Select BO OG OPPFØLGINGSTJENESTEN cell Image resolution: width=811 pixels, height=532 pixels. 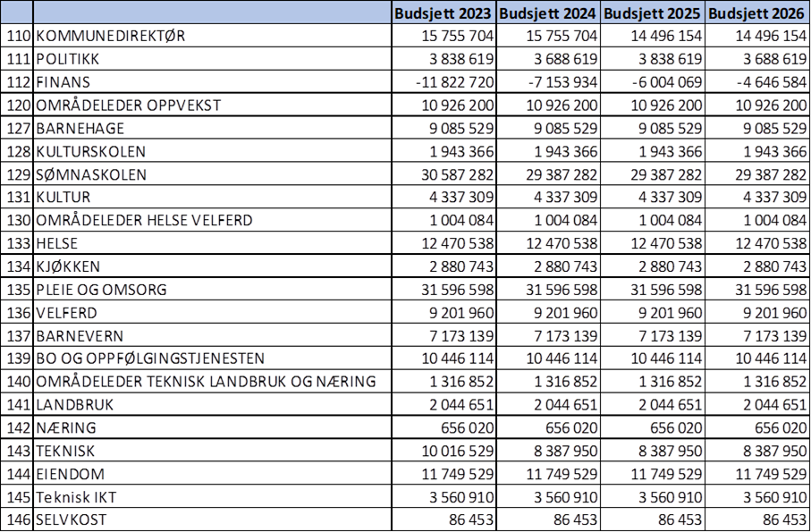[212, 359]
